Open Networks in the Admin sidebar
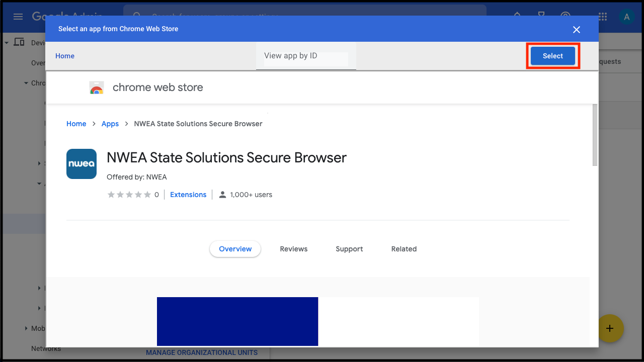This screenshot has height=362, width=644. coord(46,348)
